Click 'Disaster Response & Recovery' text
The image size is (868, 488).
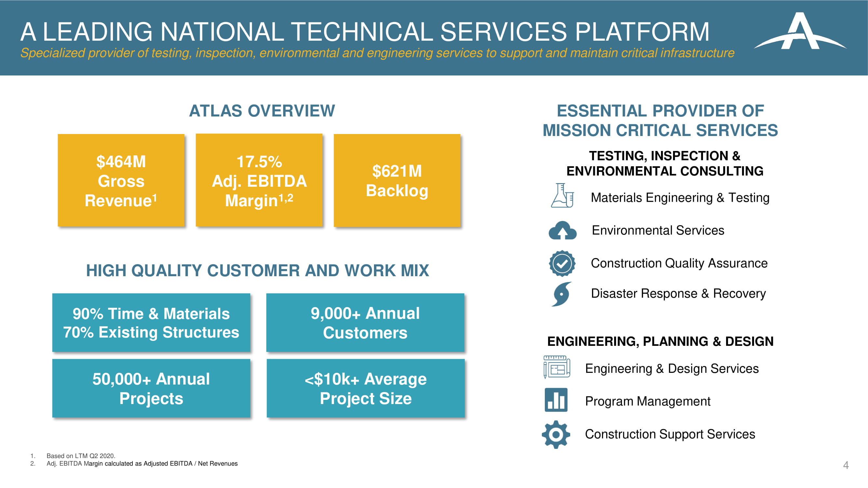click(679, 294)
